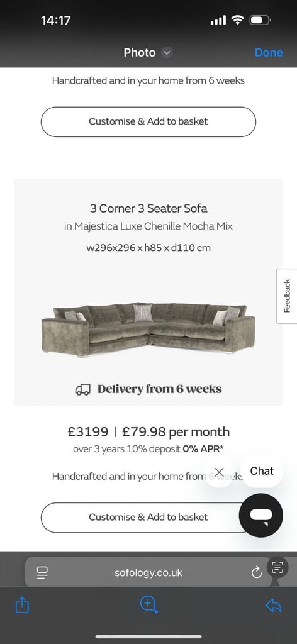The width and height of the screenshot is (297, 644).
Task: Tap the Photo title label
Action: (x=140, y=53)
